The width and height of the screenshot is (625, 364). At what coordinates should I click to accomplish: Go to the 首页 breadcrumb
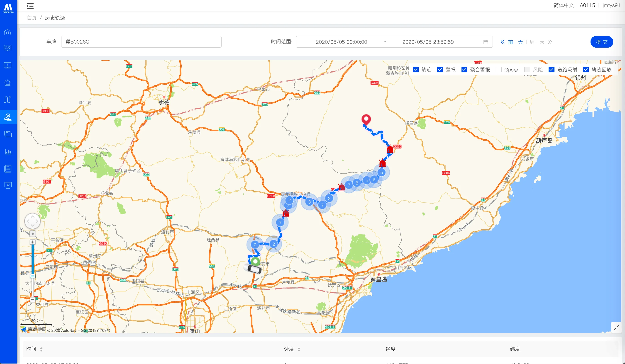(x=32, y=18)
